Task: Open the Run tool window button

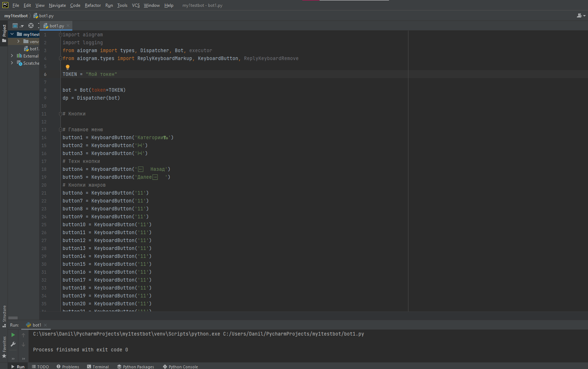Action: pyautogui.click(x=18, y=366)
